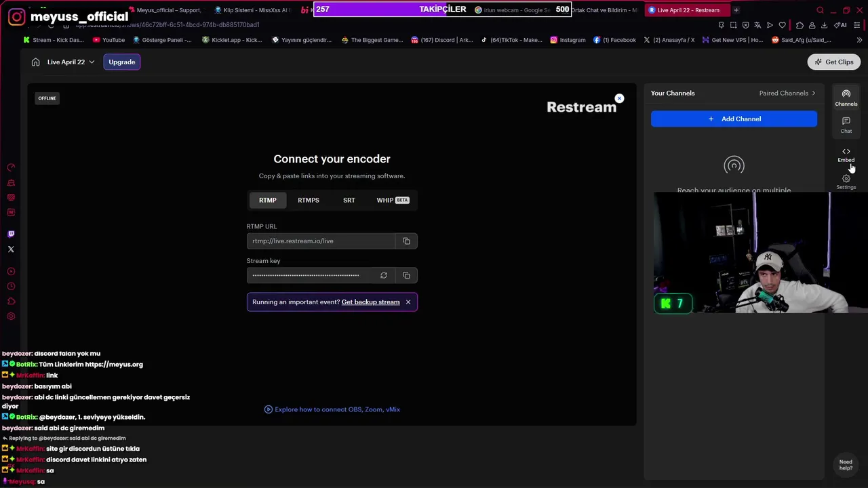Open the (2) Anasayfa / X bookmark
Viewport: 868px width, 488px height.
point(669,40)
